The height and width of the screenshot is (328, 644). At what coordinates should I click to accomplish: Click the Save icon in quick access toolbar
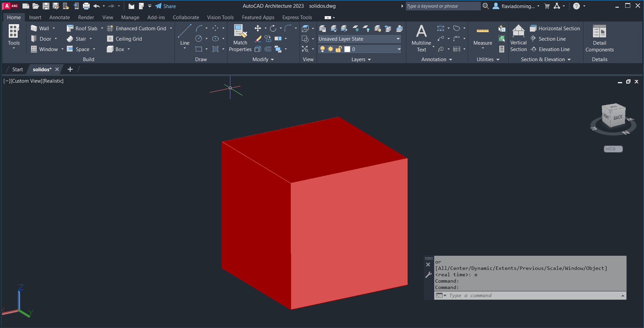click(x=46, y=6)
